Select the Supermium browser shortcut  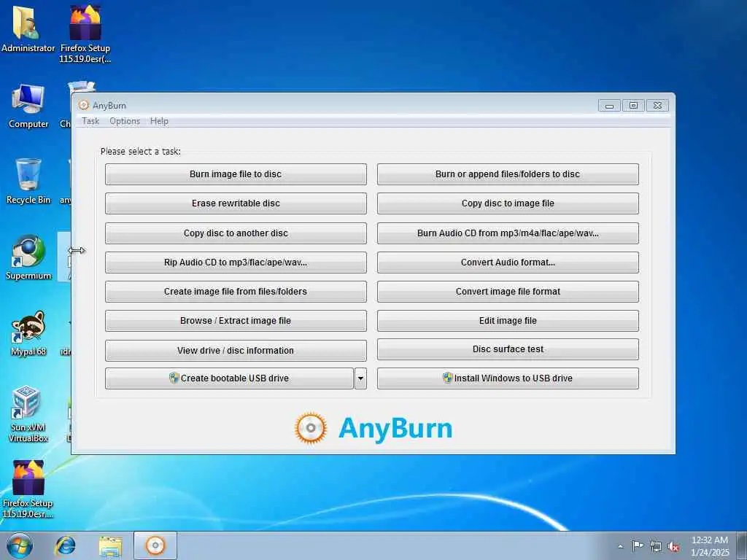click(x=28, y=257)
